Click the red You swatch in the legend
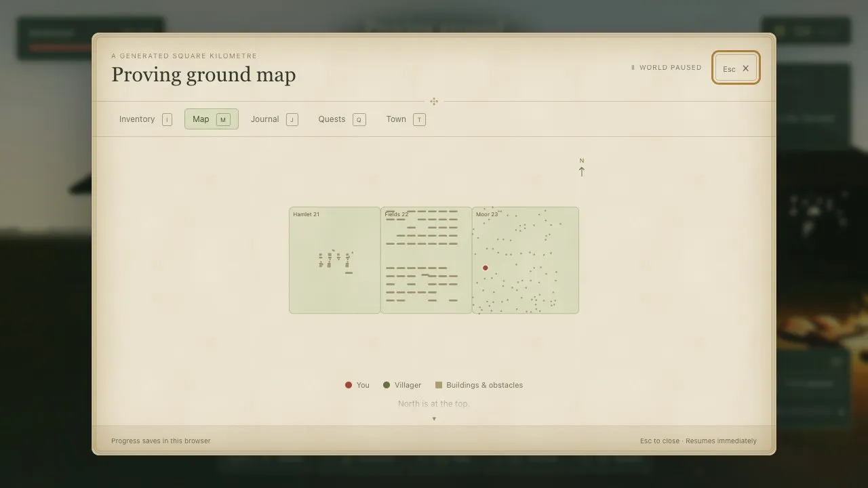The height and width of the screenshot is (488, 868). pyautogui.click(x=349, y=385)
